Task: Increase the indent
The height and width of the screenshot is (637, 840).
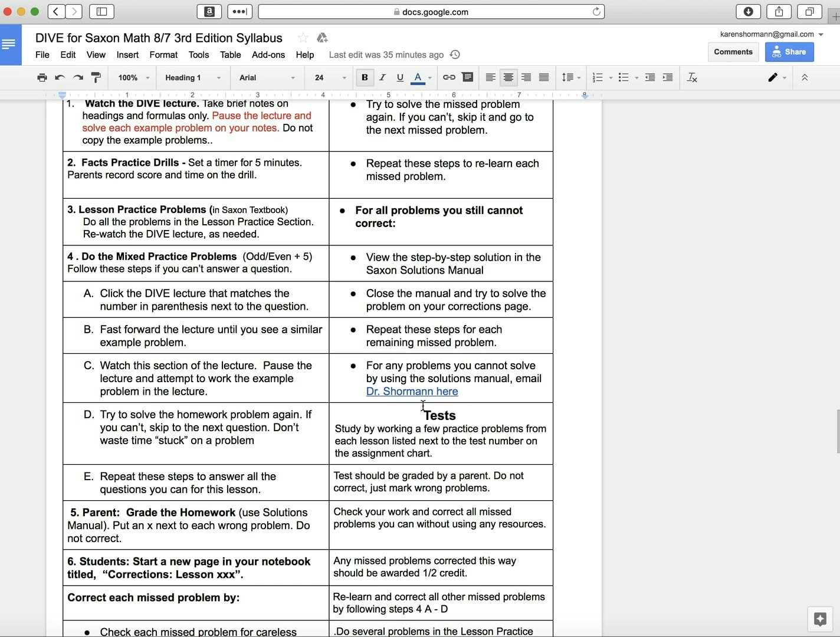Action: click(x=668, y=77)
